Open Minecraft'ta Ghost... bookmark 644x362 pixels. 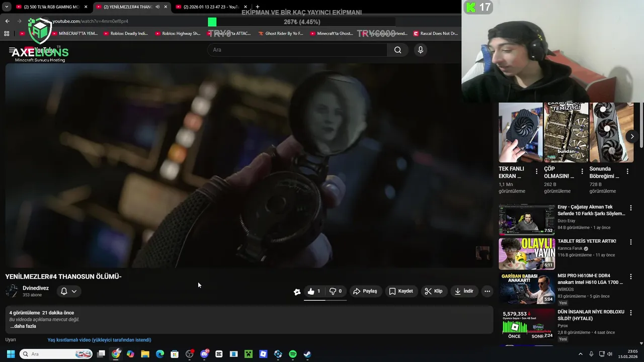pyautogui.click(x=332, y=34)
